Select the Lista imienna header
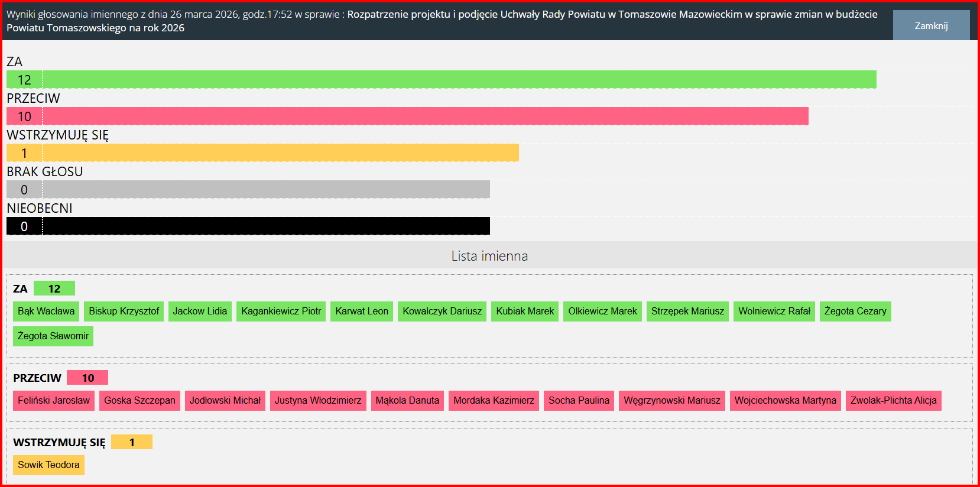Screen dimensions: 980x487 [x=489, y=256]
